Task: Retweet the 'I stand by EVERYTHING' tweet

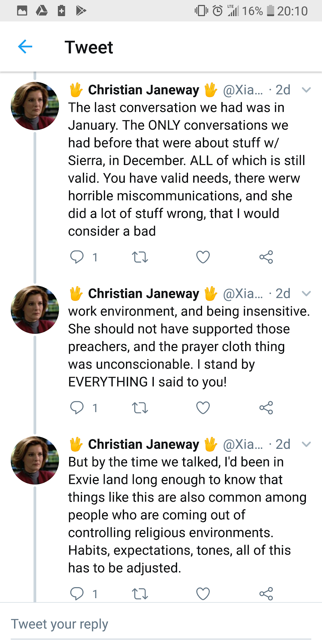Action: pyautogui.click(x=140, y=408)
